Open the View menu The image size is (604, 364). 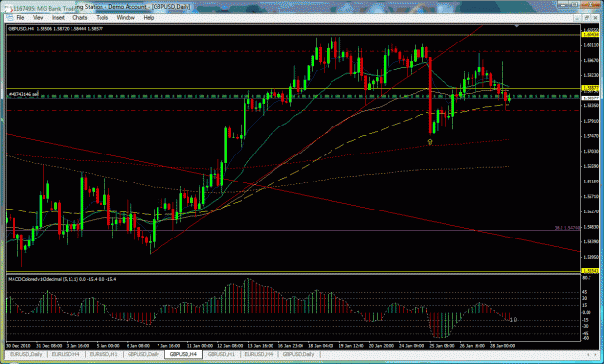coord(38,18)
